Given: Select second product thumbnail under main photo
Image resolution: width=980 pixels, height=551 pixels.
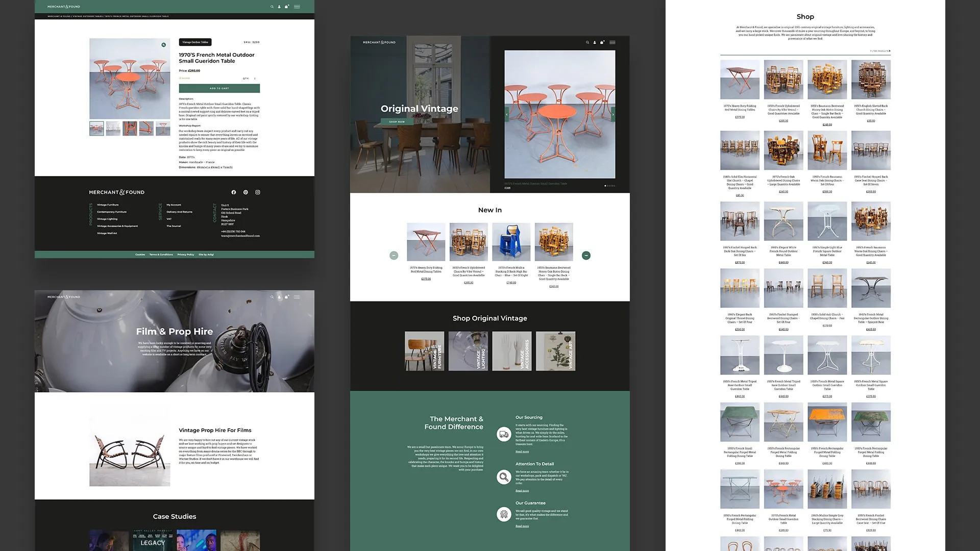Looking at the screenshot, I should click(113, 129).
